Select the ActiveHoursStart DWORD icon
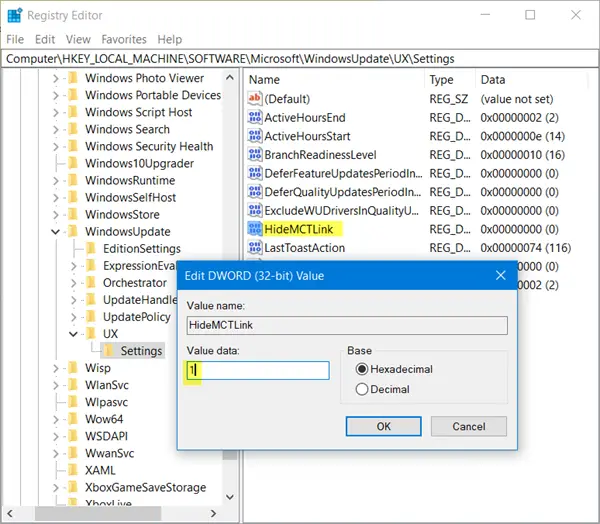This screenshot has height=524, width=600. coord(255,136)
